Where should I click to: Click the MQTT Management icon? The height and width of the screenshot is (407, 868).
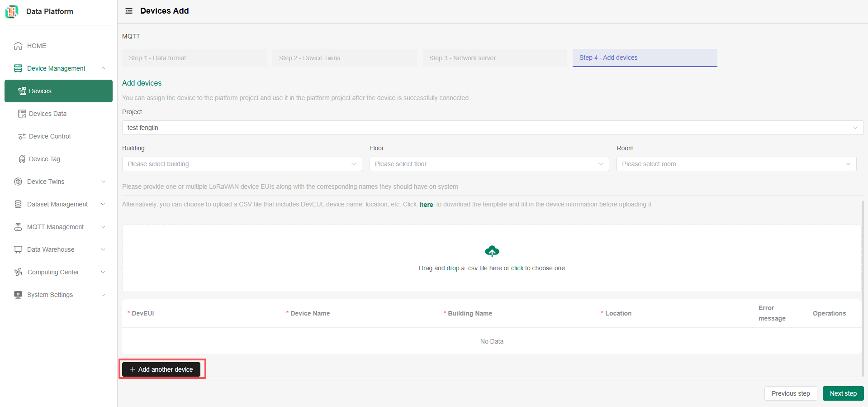tap(18, 227)
